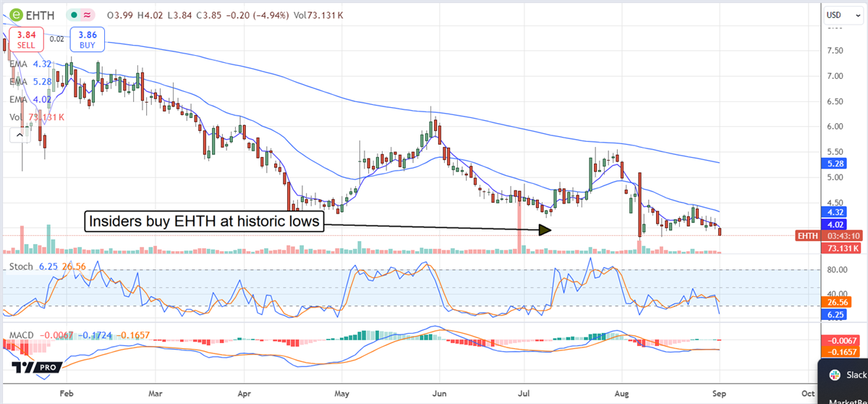Click the Mar label on time axis
Image resolution: width=868 pixels, height=404 pixels.
(157, 395)
